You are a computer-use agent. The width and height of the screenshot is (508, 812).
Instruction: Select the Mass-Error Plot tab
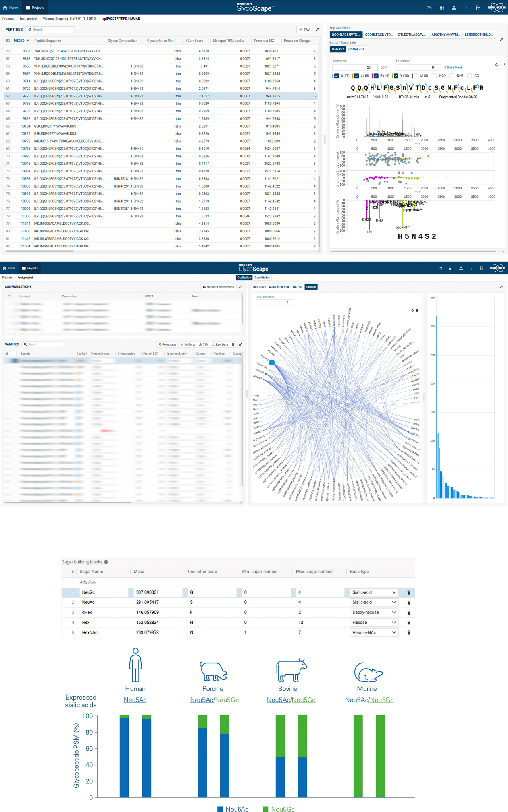(x=279, y=287)
